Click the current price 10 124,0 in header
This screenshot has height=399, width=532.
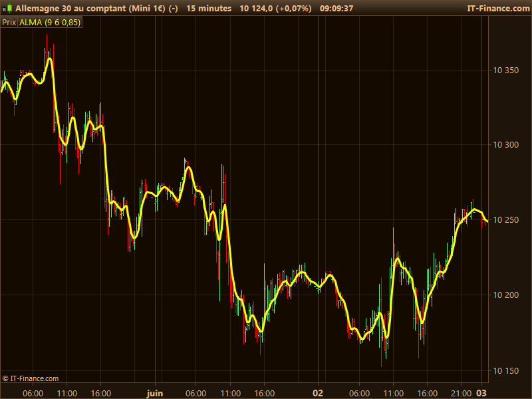point(256,8)
